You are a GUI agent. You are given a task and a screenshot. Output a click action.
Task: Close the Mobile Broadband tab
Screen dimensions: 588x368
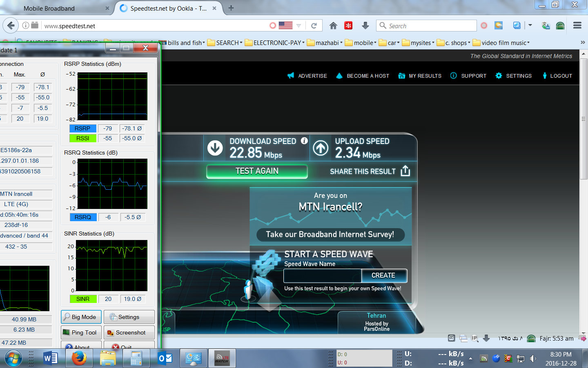(107, 8)
